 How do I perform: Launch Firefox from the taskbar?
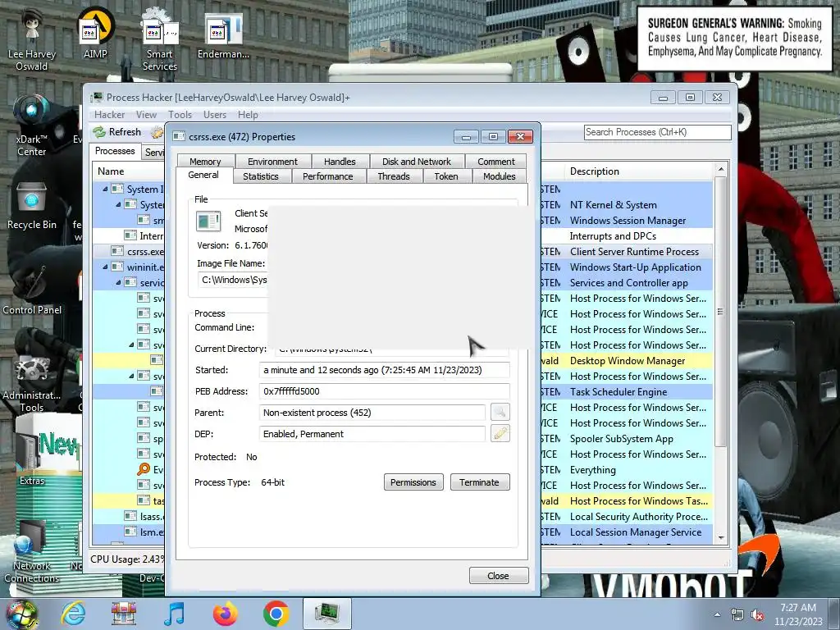pyautogui.click(x=225, y=614)
